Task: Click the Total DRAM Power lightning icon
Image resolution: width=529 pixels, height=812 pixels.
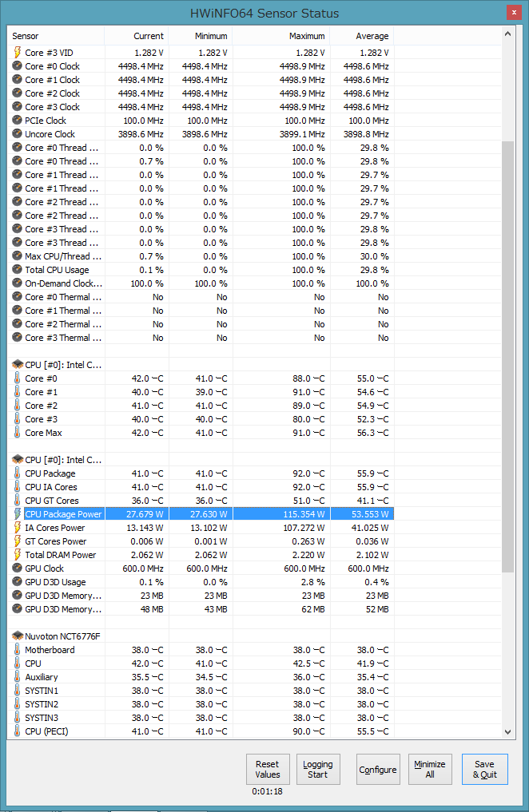Action: pyautogui.click(x=17, y=554)
